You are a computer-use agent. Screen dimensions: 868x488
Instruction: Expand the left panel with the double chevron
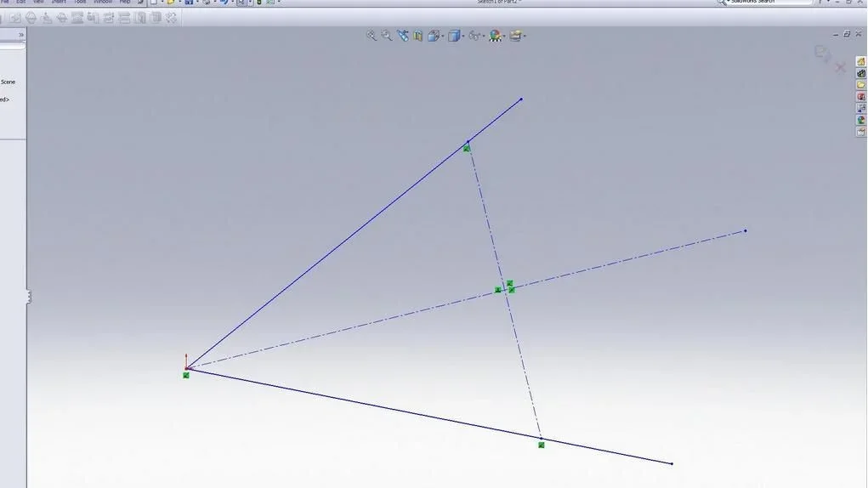pos(21,35)
